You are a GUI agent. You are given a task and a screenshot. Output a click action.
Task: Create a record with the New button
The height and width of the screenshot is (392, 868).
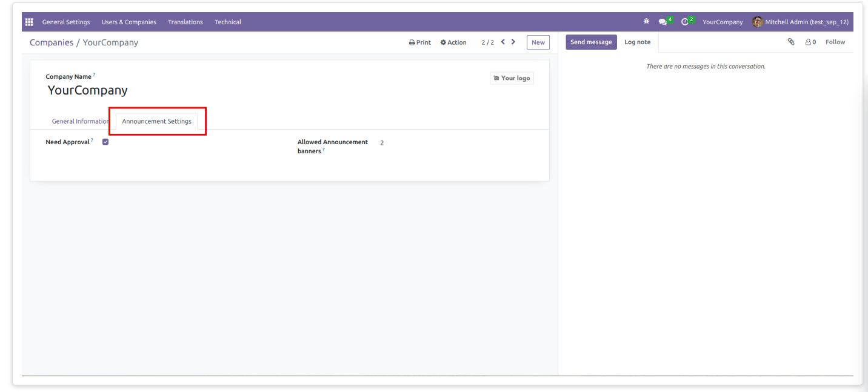538,42
